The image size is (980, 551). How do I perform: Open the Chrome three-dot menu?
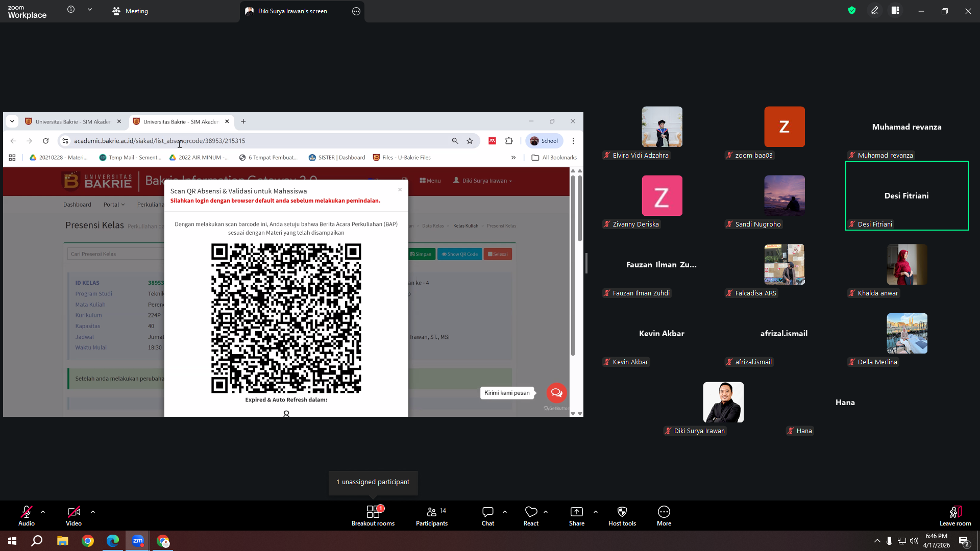(x=573, y=141)
